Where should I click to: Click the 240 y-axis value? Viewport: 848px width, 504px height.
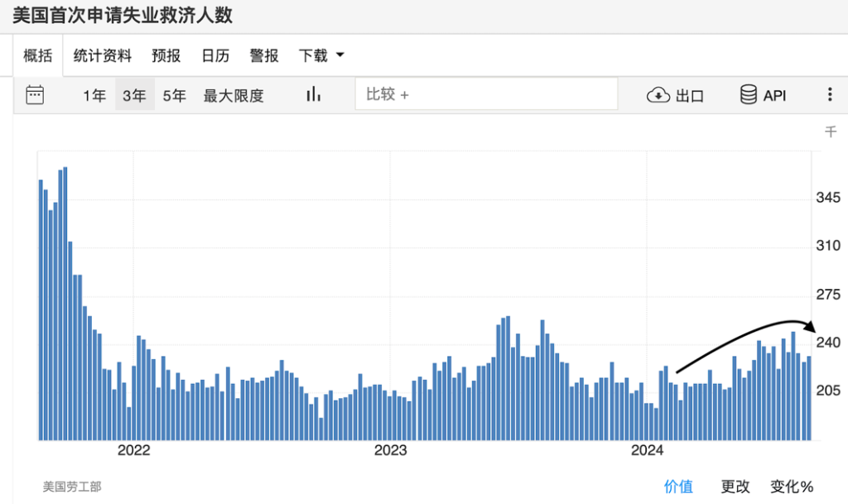click(828, 343)
